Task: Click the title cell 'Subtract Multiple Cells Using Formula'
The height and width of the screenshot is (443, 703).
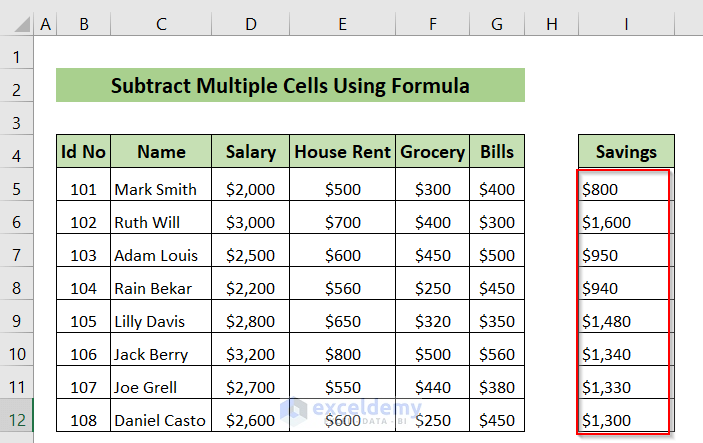Action: (290, 85)
